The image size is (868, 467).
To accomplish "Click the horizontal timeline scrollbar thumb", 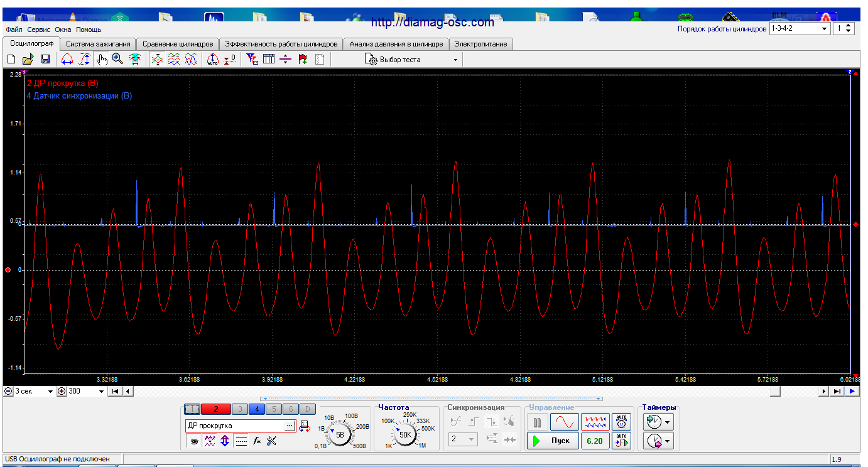I will 776,391.
